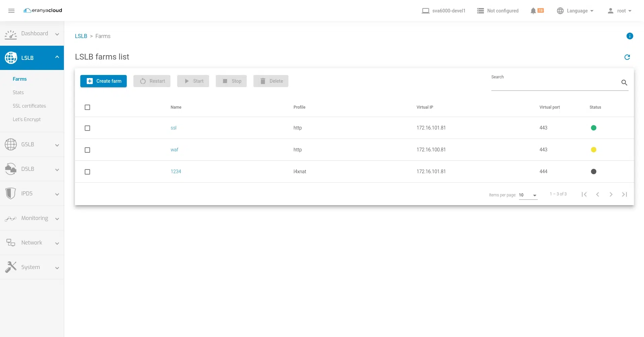Click the Status column header
The width and height of the screenshot is (644, 337).
click(x=595, y=107)
